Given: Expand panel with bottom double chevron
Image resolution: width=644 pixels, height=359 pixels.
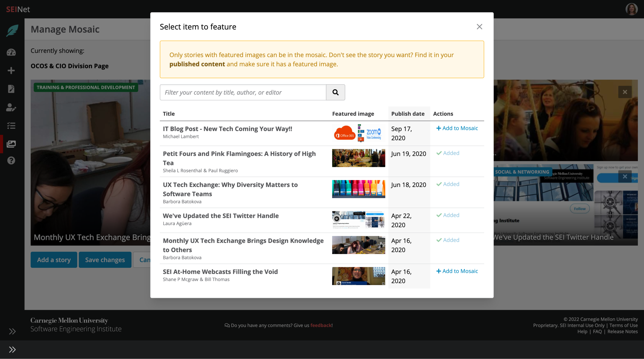Looking at the screenshot, I should [x=12, y=349].
